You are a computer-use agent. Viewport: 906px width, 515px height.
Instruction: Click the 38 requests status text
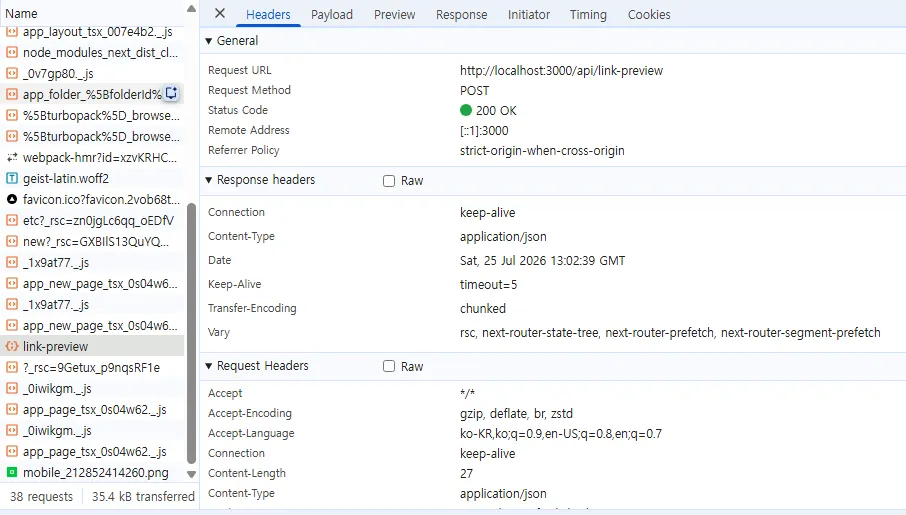click(x=42, y=497)
